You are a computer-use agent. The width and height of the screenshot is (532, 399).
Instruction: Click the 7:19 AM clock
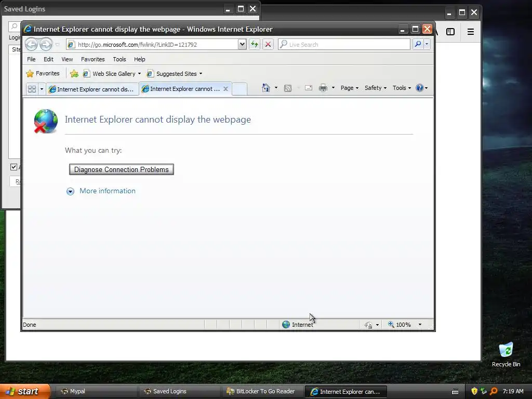click(x=513, y=391)
